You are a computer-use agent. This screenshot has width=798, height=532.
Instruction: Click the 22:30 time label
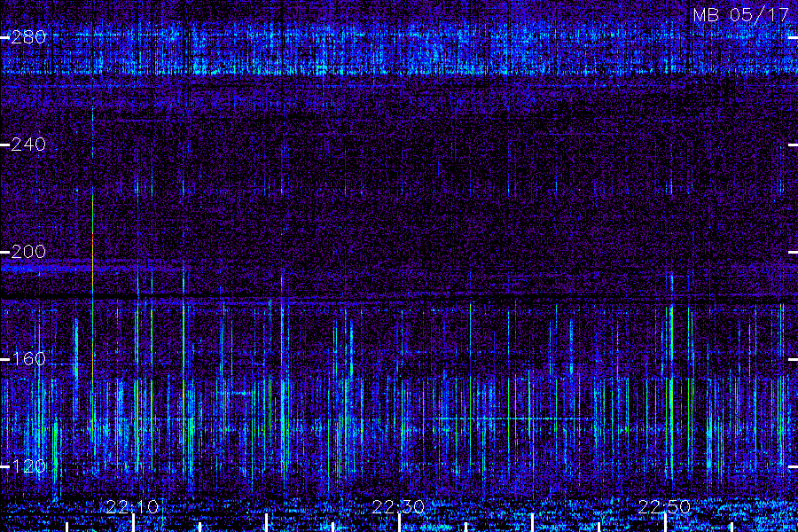398,506
